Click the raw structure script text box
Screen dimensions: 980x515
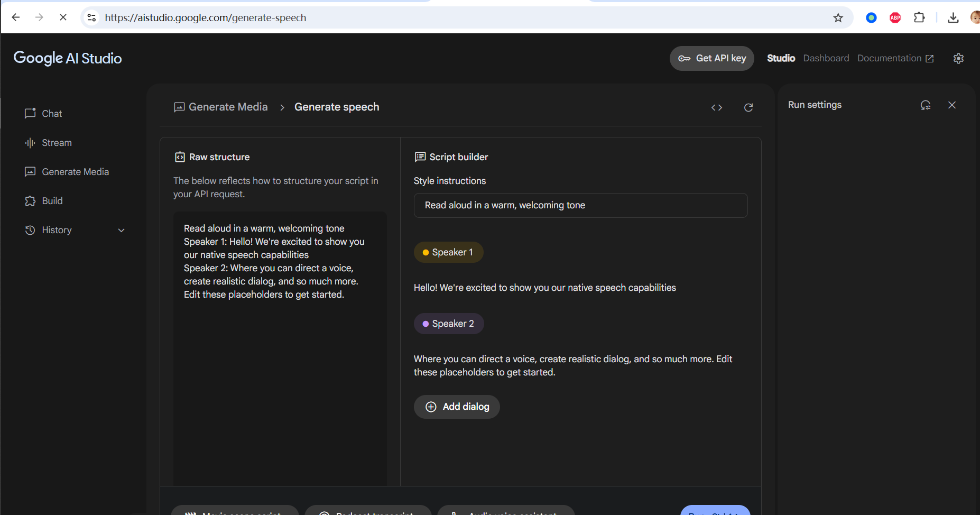[280, 348]
